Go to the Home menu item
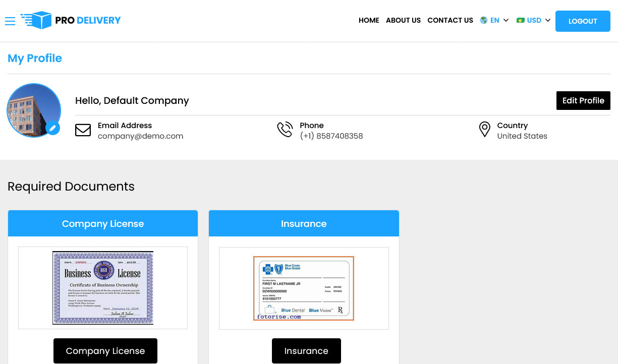This screenshot has width=618, height=364. point(369,21)
